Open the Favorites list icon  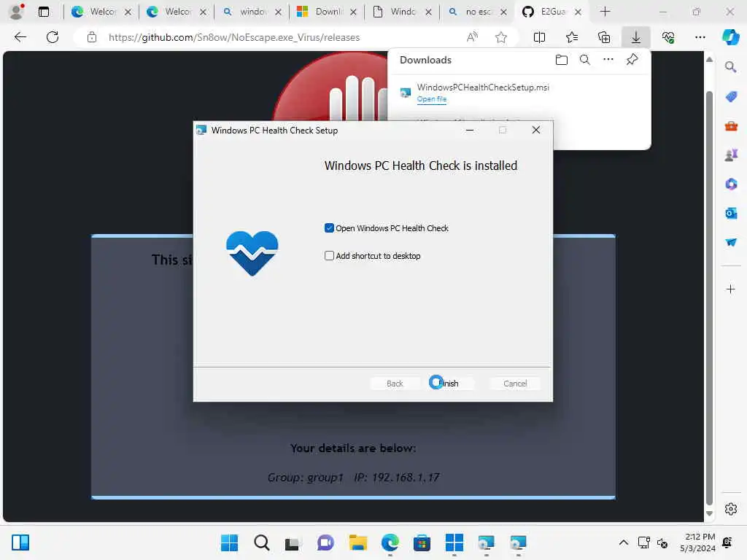[572, 37]
